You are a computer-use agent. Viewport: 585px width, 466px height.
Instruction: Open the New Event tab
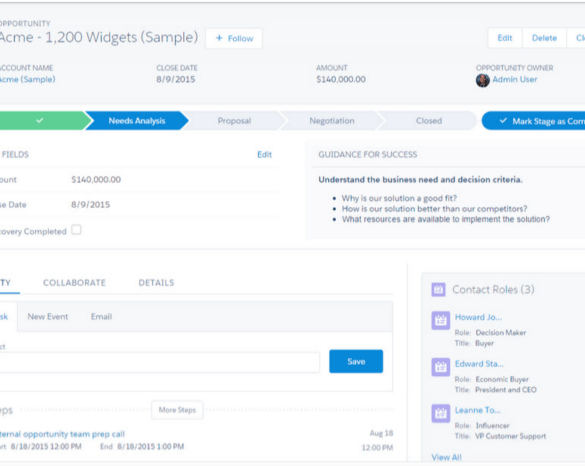[48, 316]
